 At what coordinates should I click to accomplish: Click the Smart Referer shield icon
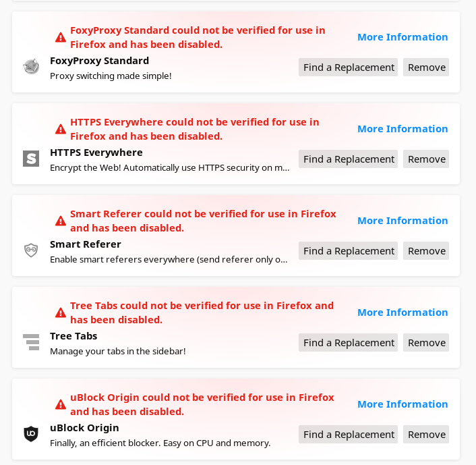click(31, 250)
